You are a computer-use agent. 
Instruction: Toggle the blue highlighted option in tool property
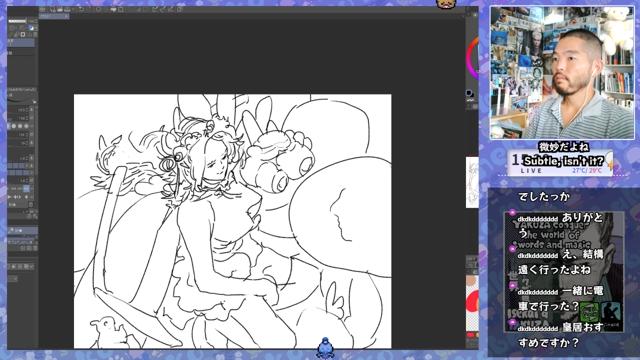click(26, 189)
